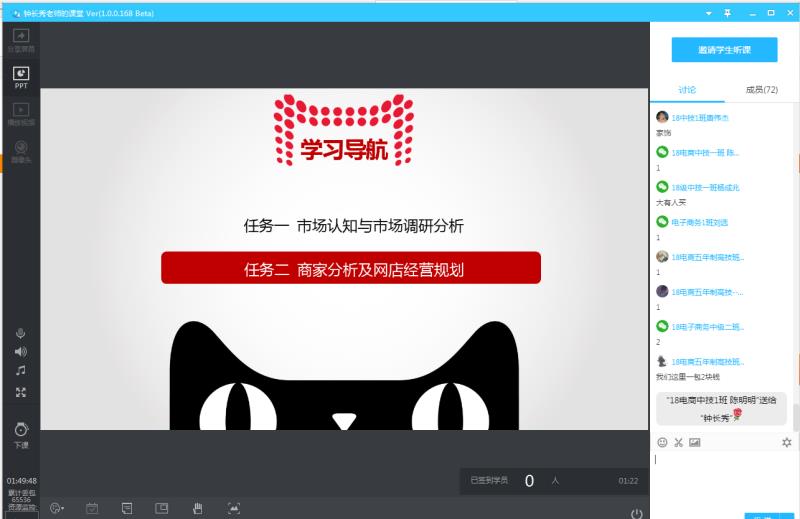
Task: Switch to the 成员(72) members tab
Action: (x=761, y=90)
